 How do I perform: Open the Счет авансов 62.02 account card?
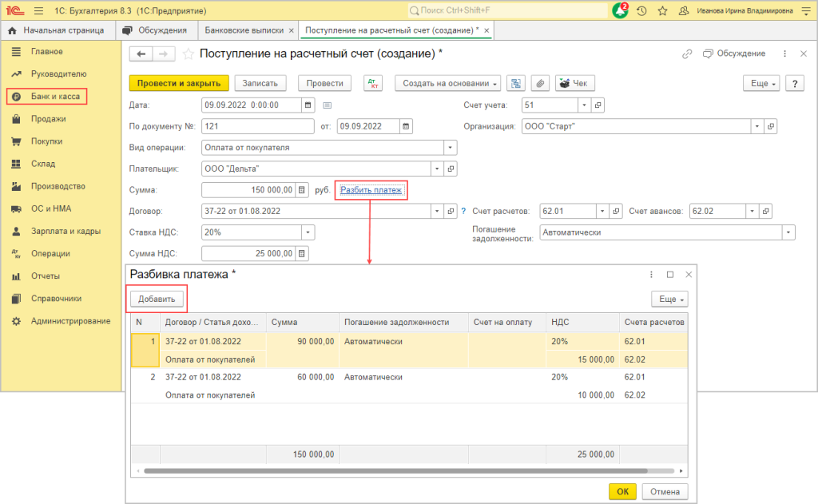point(766,212)
